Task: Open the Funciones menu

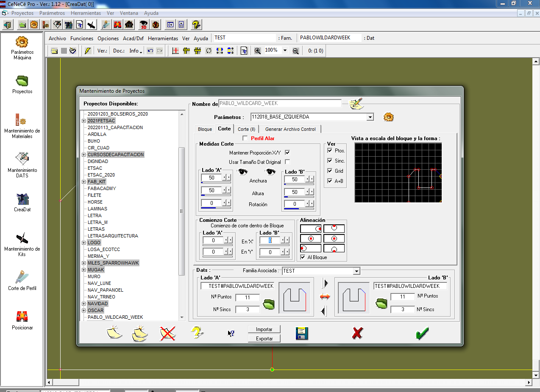Action: point(82,38)
